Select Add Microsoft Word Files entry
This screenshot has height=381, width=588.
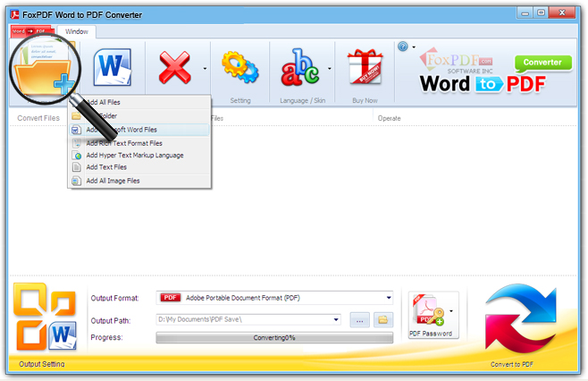tap(139, 130)
